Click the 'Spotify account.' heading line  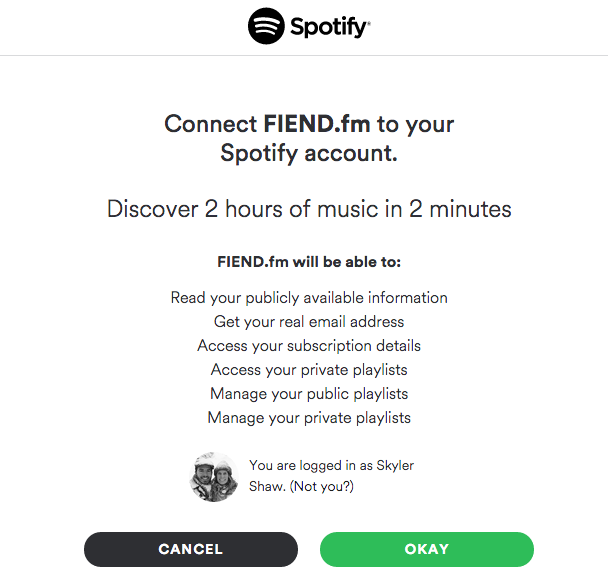click(309, 154)
